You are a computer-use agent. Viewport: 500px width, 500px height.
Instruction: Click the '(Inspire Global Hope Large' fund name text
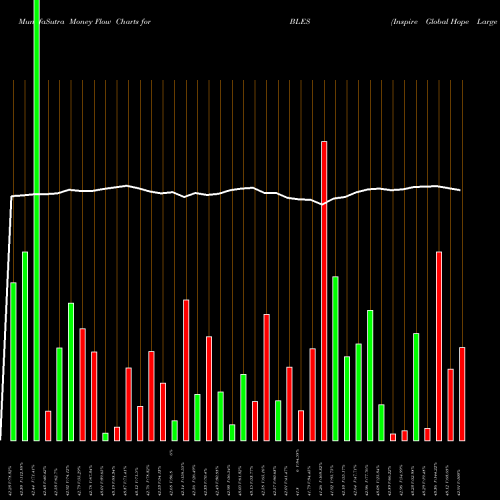[x=444, y=22]
